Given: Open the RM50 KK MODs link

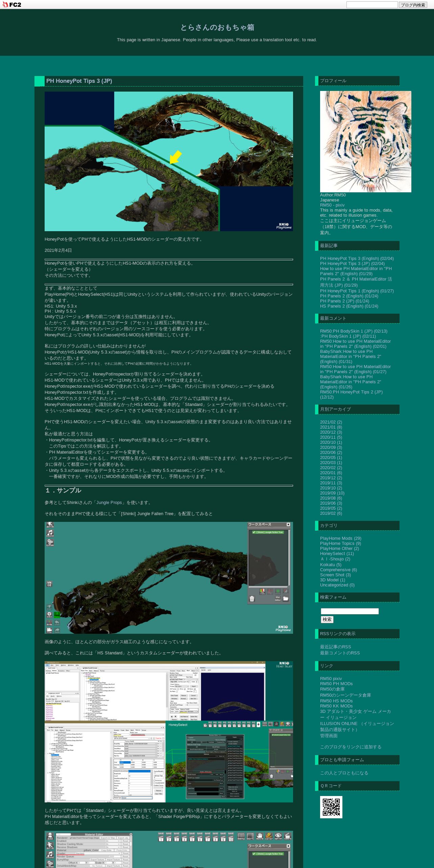Looking at the screenshot, I should click(336, 706).
